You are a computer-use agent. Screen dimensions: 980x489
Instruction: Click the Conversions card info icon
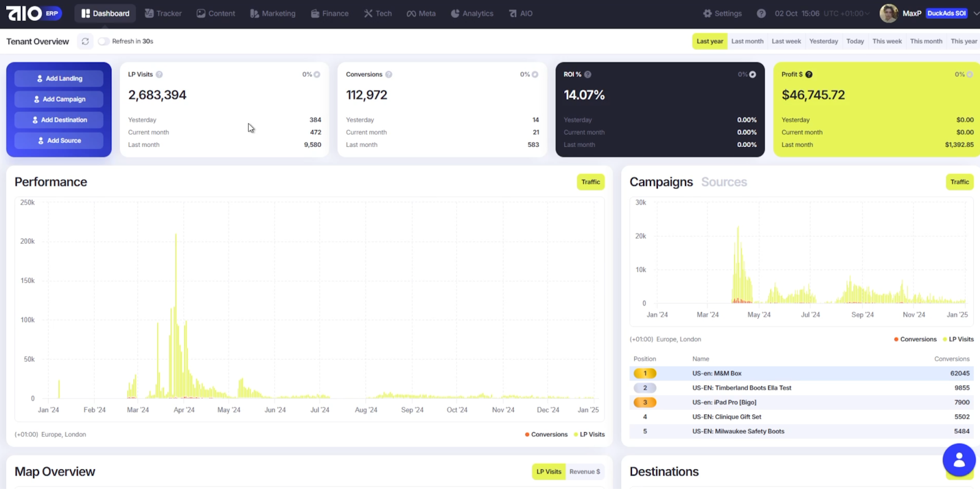coord(389,75)
